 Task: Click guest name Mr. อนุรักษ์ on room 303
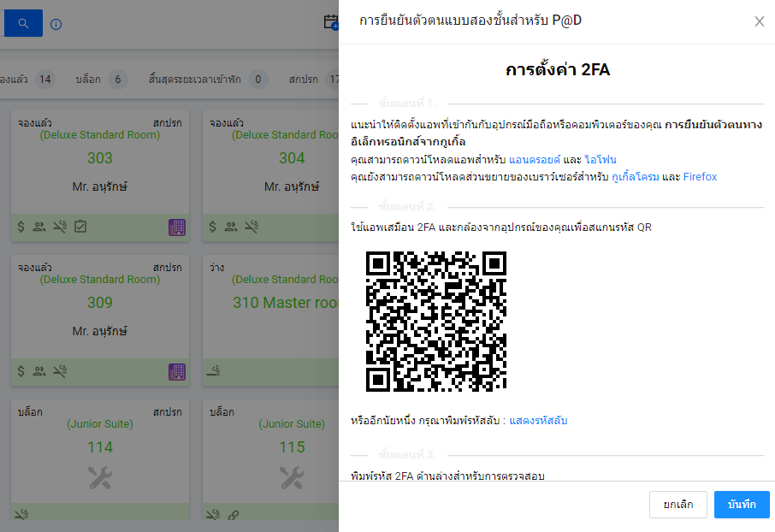(100, 187)
